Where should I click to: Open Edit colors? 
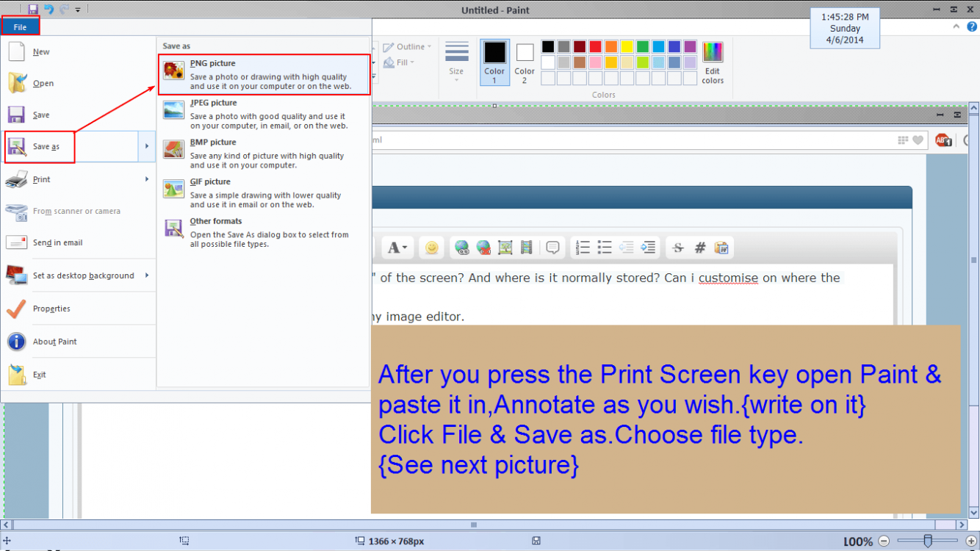pyautogui.click(x=713, y=62)
